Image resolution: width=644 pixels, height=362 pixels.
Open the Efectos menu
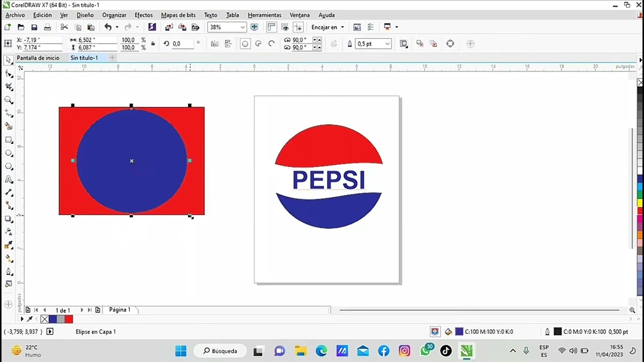(143, 15)
